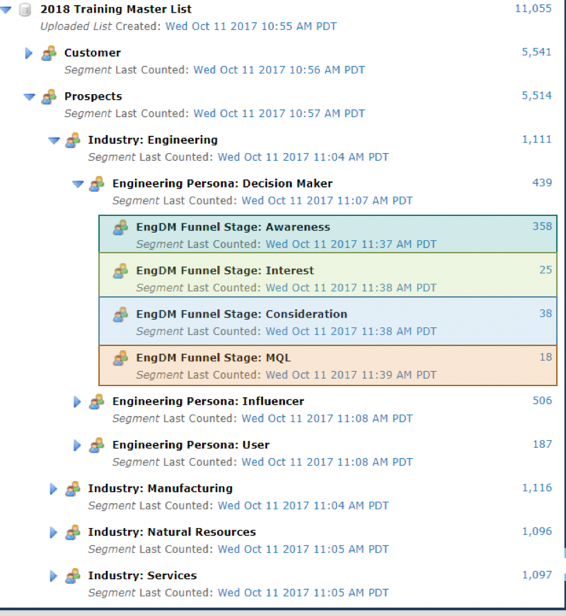The image size is (566, 616).
Task: Select Industry: Engineering label
Action: click(153, 140)
